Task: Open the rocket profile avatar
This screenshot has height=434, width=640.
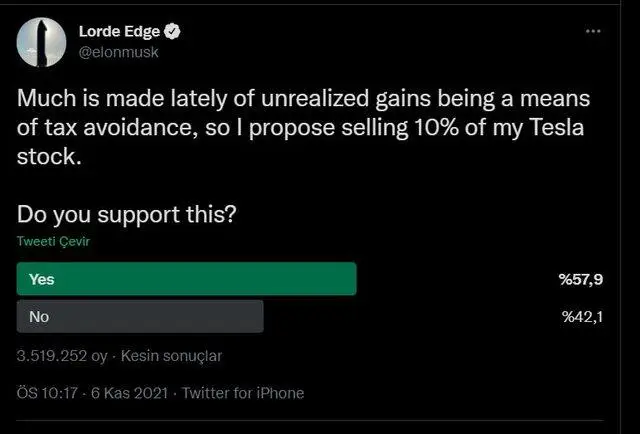Action: (41, 42)
